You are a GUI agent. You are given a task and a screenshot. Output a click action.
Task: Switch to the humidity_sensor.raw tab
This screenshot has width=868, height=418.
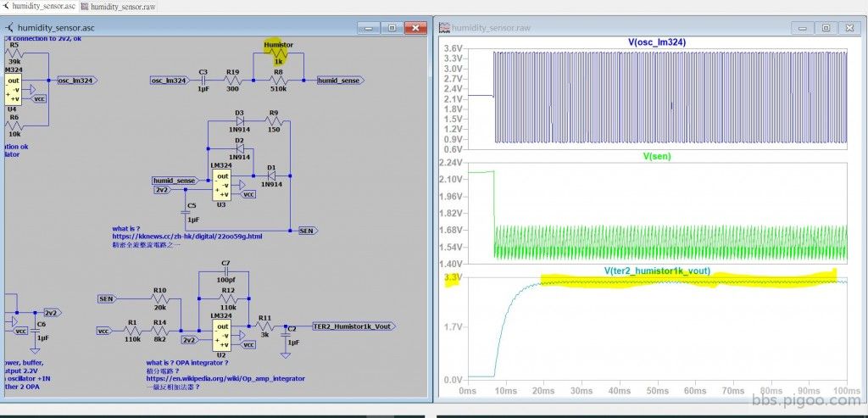point(118,7)
